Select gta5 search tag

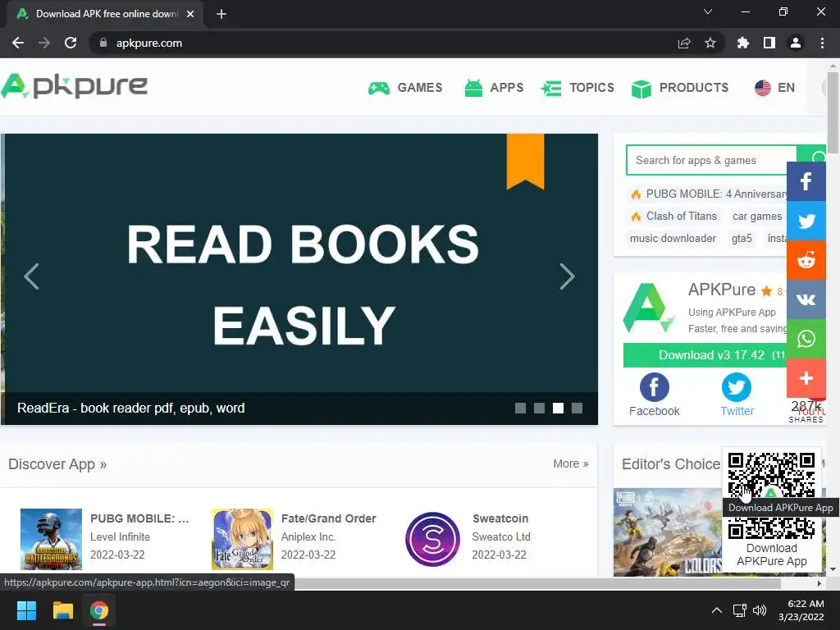coord(742,239)
